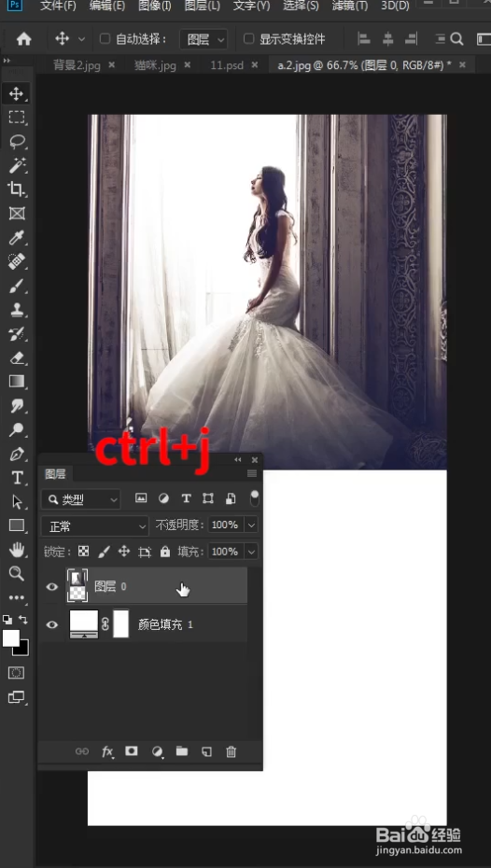Viewport: 491px width, 868px height.
Task: Select the Horizontal Type tool
Action: [16, 478]
